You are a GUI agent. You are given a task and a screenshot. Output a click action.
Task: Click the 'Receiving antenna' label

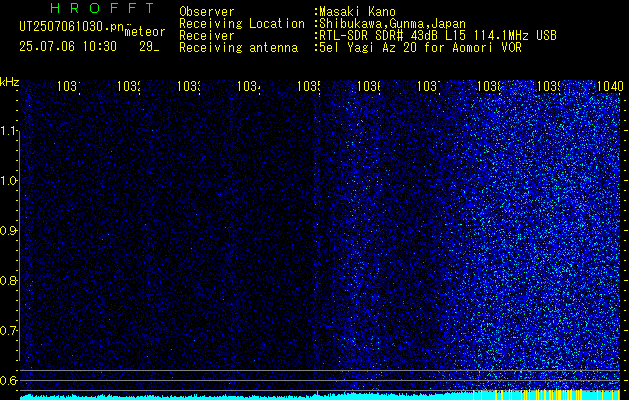click(239, 48)
